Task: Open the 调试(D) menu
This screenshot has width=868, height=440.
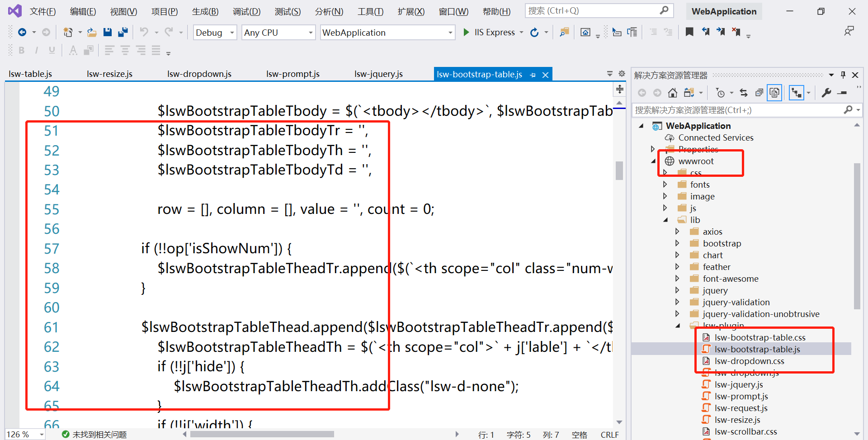Action: coord(246,11)
